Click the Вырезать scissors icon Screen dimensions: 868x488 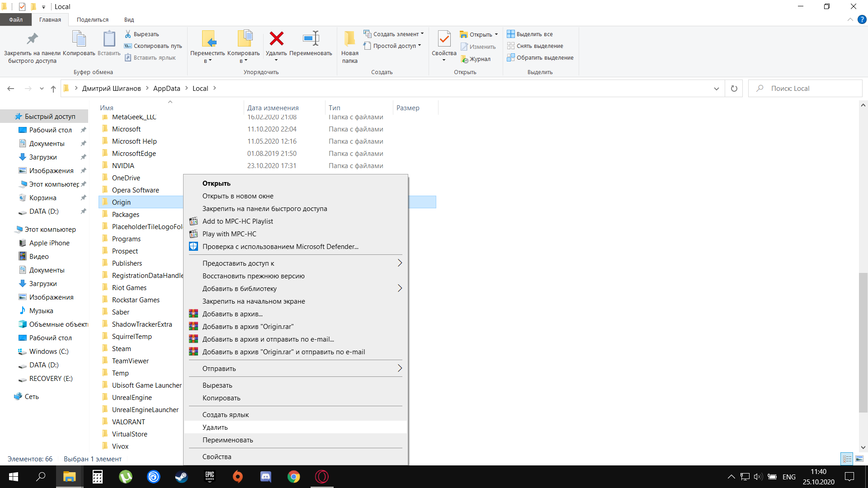[x=128, y=34]
